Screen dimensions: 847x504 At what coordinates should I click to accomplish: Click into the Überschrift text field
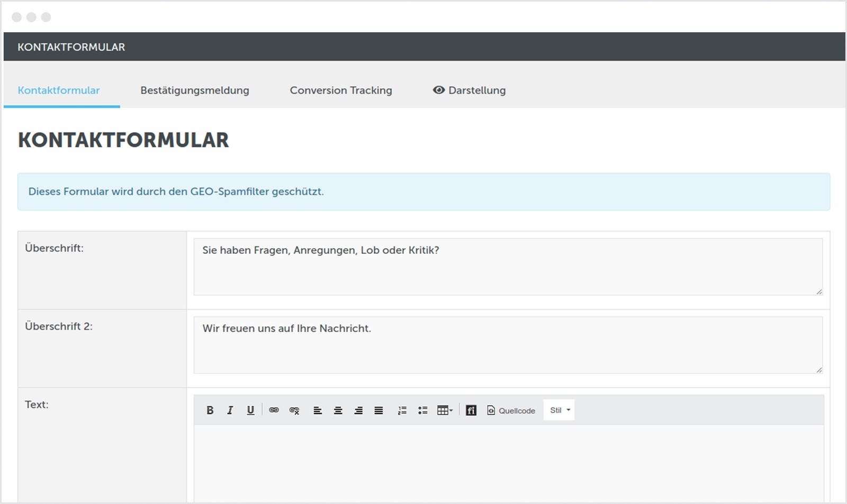tap(507, 267)
